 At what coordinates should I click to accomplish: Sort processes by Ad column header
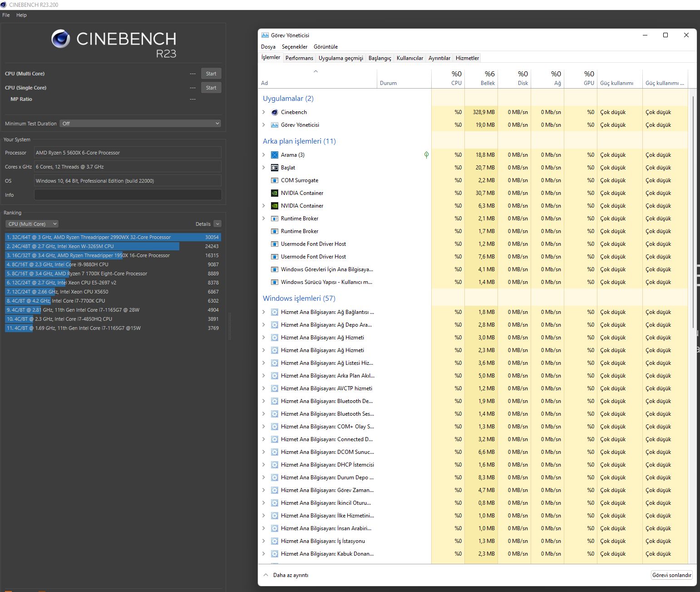click(317, 78)
